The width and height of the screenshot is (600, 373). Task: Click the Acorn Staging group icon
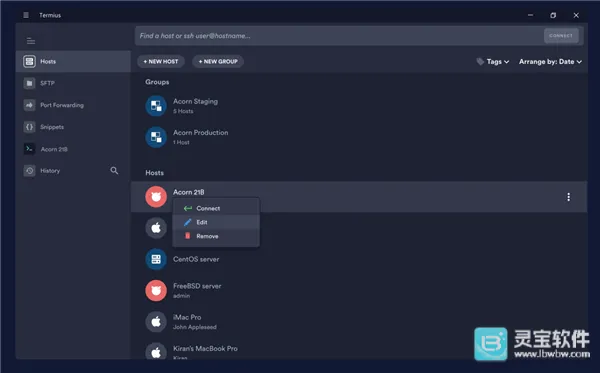click(156, 106)
